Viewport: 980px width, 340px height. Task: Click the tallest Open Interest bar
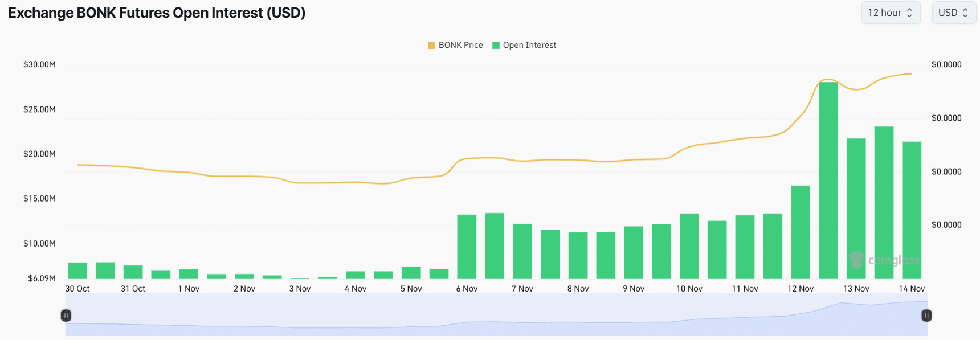(828, 181)
